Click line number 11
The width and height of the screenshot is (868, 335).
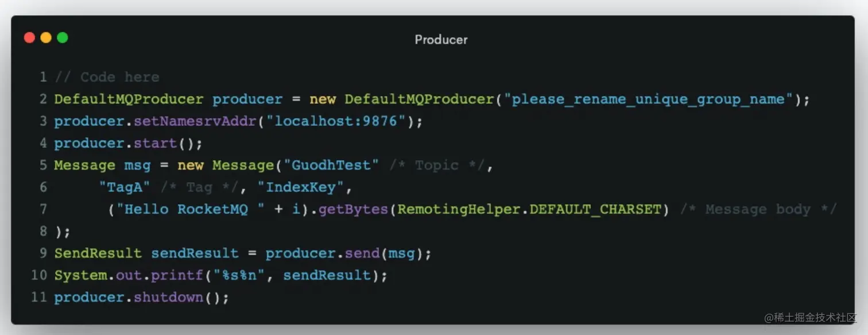[x=39, y=298]
